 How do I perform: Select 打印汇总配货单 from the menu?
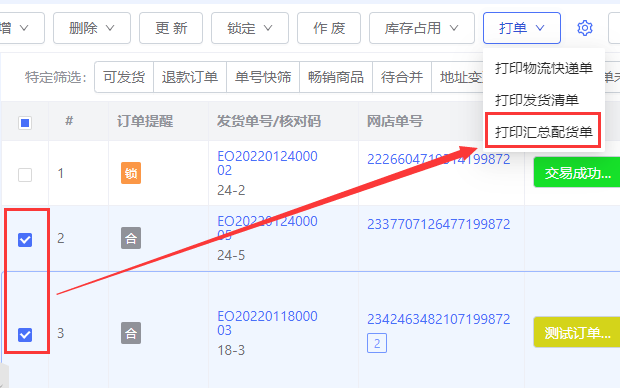(x=544, y=132)
